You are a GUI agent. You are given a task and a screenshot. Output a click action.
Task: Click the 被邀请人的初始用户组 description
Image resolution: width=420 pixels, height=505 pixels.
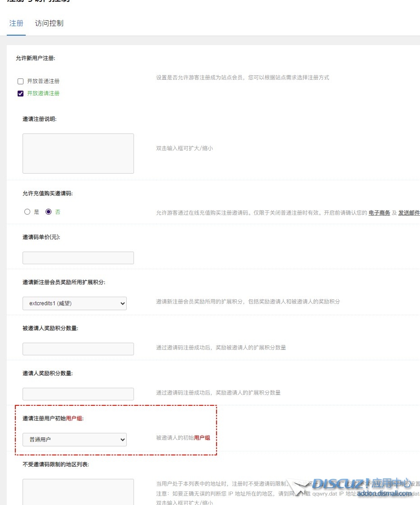pyautogui.click(x=183, y=438)
